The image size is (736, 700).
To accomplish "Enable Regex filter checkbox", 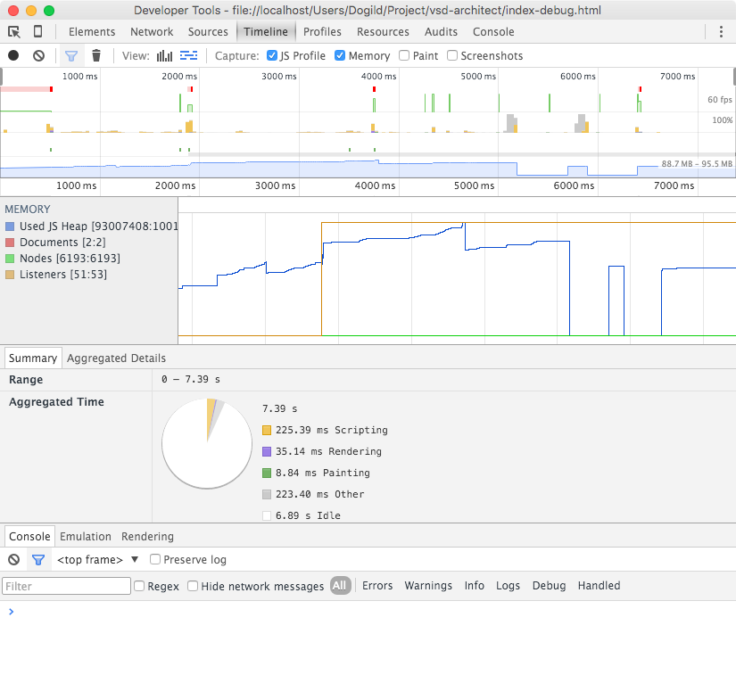I will (139, 586).
